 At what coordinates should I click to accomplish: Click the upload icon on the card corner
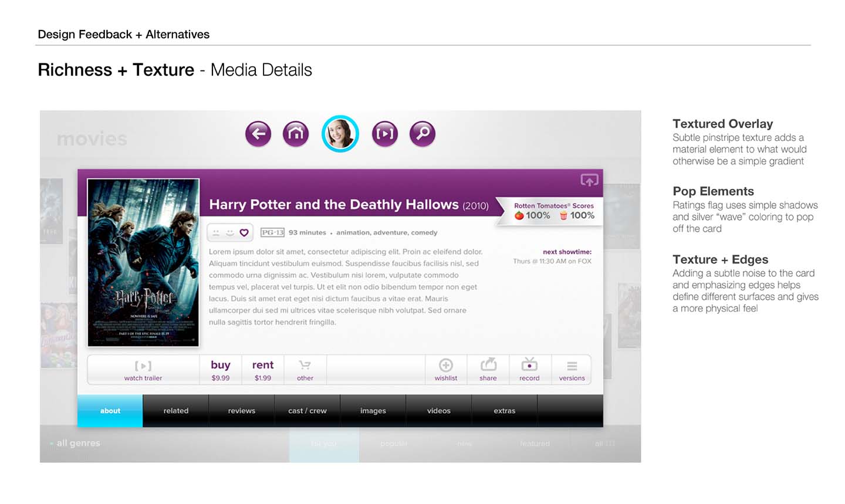tap(589, 180)
